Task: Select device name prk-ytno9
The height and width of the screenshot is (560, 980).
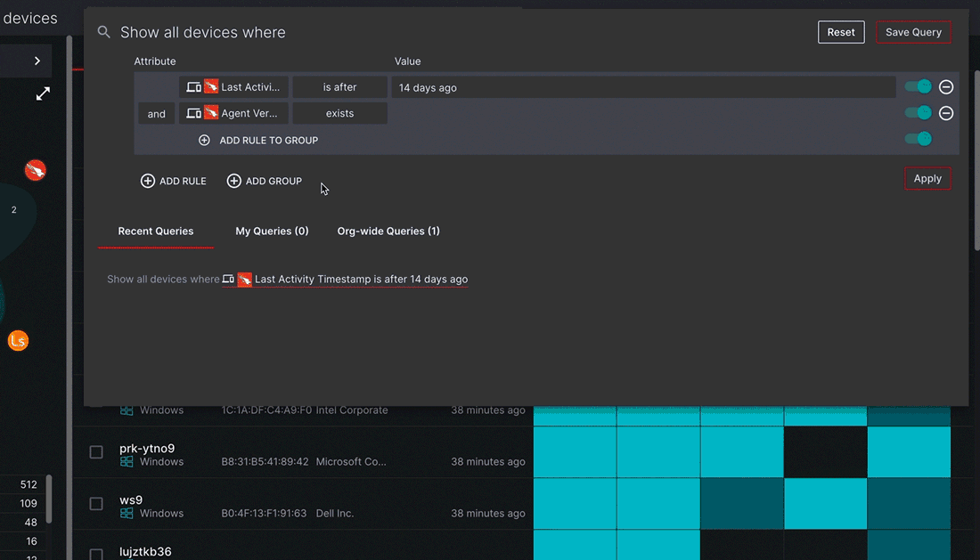Action: pyautogui.click(x=147, y=448)
